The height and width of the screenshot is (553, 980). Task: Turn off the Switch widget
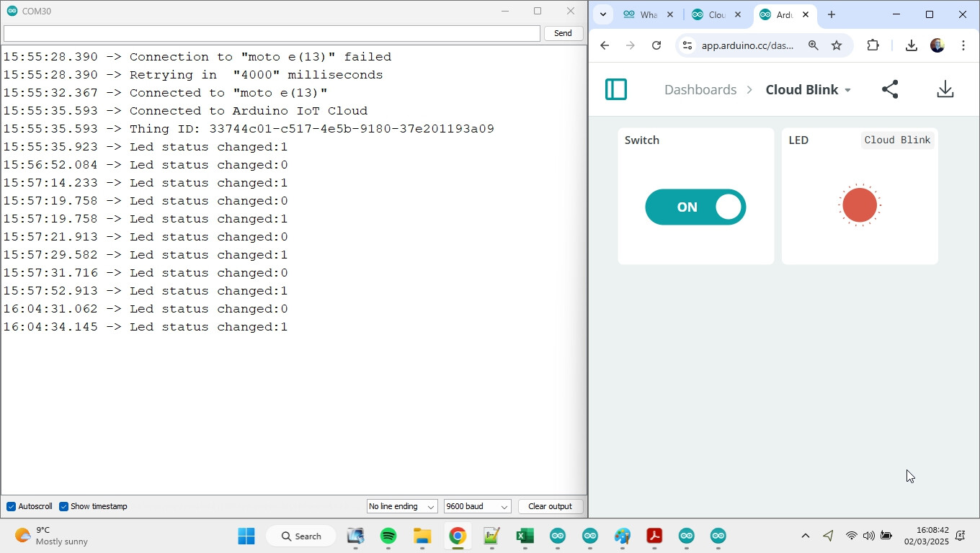695,207
